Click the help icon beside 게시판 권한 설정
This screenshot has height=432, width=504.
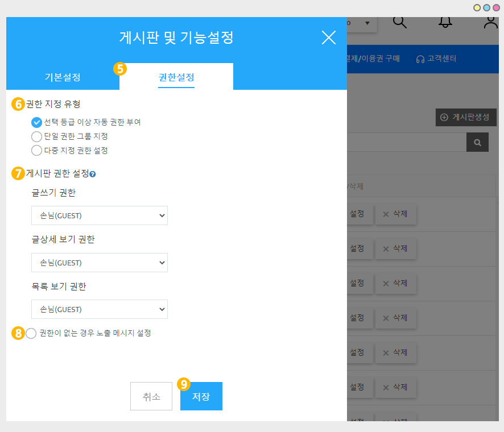(x=93, y=174)
